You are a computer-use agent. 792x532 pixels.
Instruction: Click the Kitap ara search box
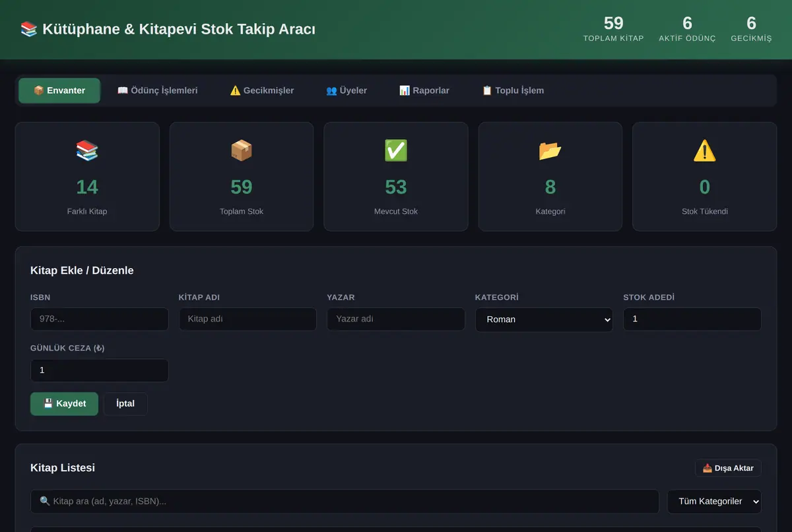click(x=345, y=502)
